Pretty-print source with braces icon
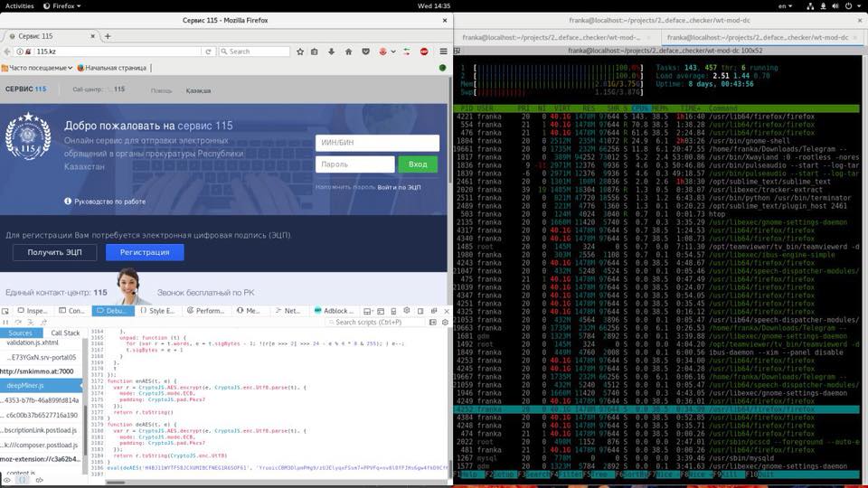This screenshot has width=868, height=488. point(22,480)
